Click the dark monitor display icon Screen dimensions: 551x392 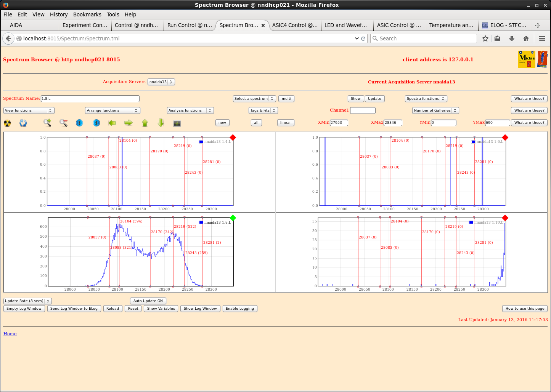pyautogui.click(x=177, y=123)
